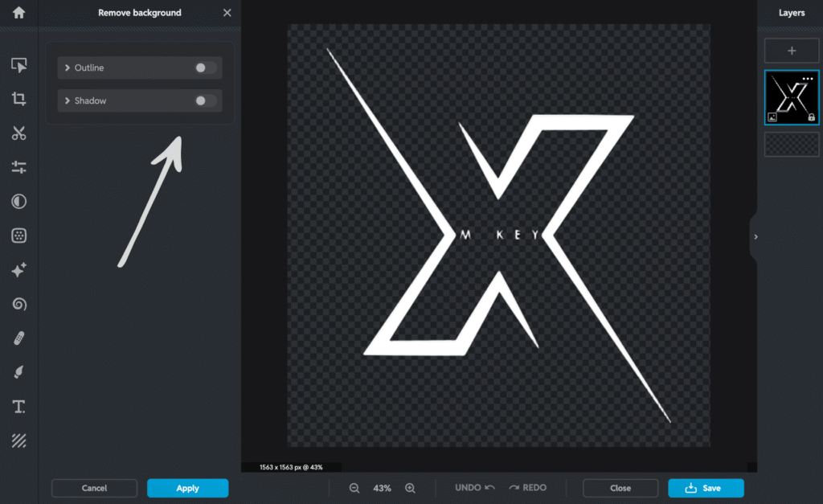The height and width of the screenshot is (504, 823).
Task: Open the Adjust sliders tool
Action: tap(19, 167)
